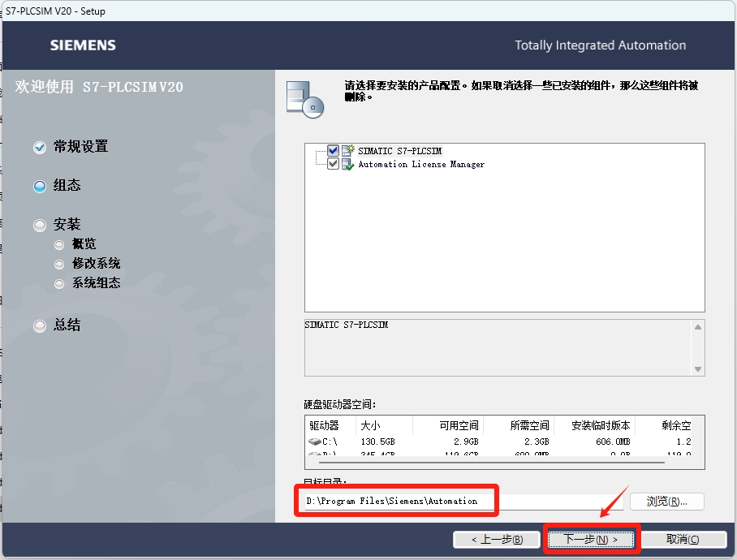The width and height of the screenshot is (737, 560).
Task: Select the 安装 step in the sidebar
Action: pos(39,224)
